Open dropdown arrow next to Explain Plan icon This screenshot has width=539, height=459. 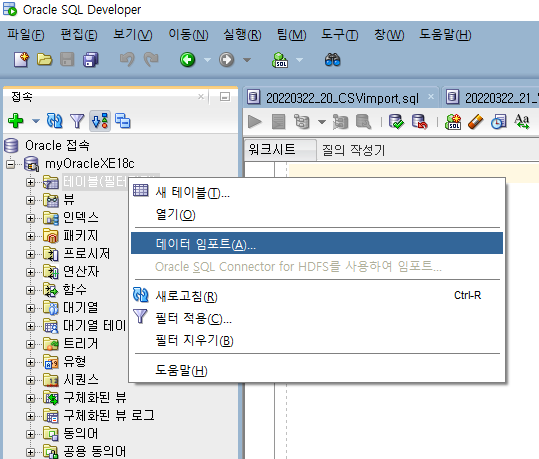[322, 122]
